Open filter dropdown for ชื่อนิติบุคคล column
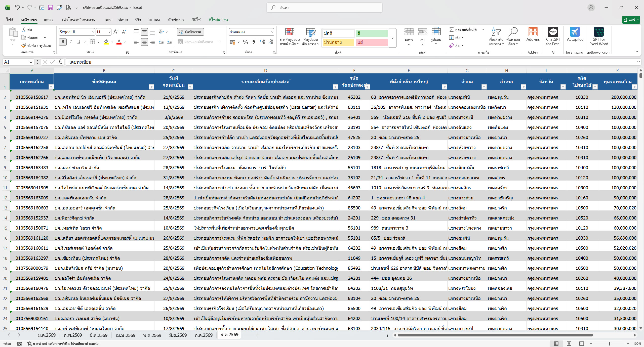The width and height of the screenshot is (644, 347). 151,87
